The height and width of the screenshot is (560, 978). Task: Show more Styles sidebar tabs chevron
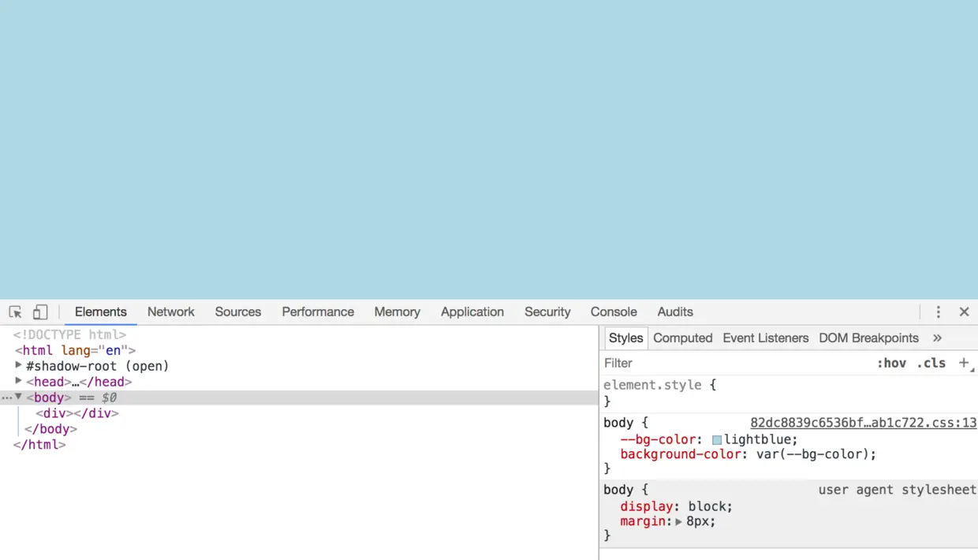(x=937, y=338)
